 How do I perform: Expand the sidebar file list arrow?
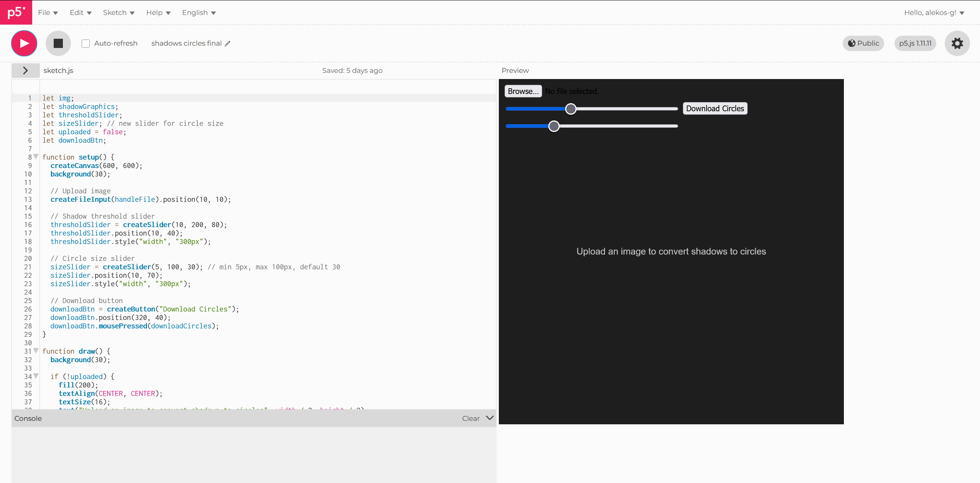coord(25,71)
